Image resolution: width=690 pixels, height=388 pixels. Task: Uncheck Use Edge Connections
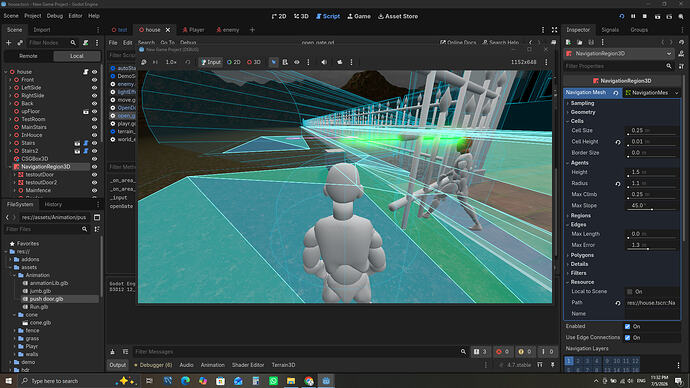click(x=628, y=337)
